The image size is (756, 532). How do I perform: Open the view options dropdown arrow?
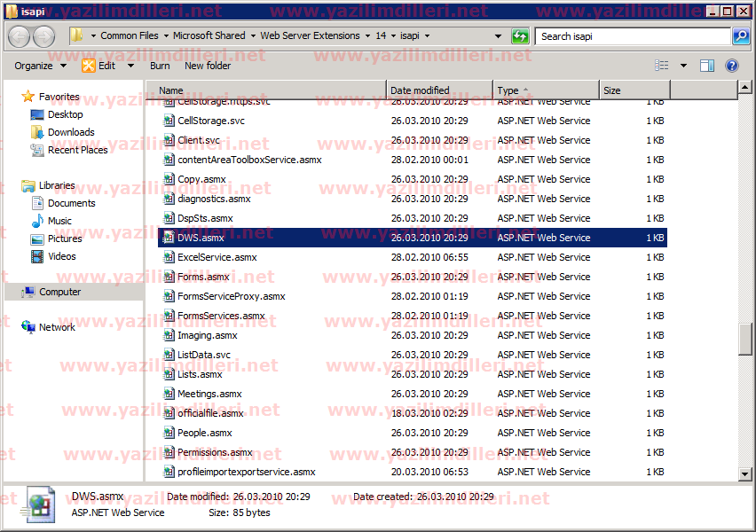pos(683,66)
